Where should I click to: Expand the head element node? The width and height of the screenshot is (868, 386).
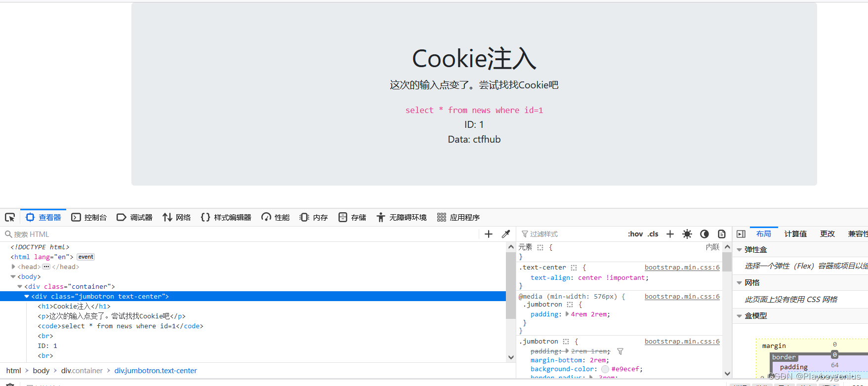click(13, 267)
